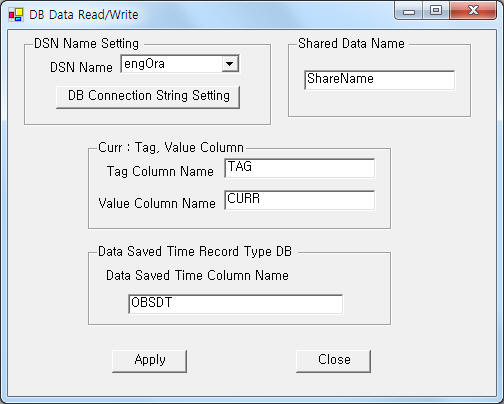
Task: Close window with title bar X
Action: point(473,11)
